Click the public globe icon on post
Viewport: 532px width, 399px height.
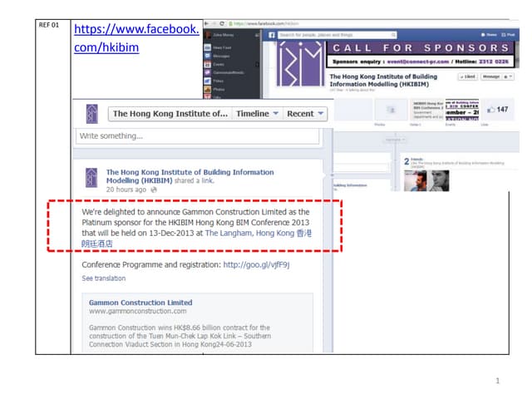(x=152, y=190)
